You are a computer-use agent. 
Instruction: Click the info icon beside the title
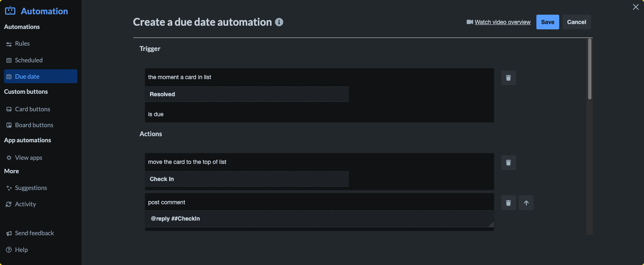pos(279,22)
